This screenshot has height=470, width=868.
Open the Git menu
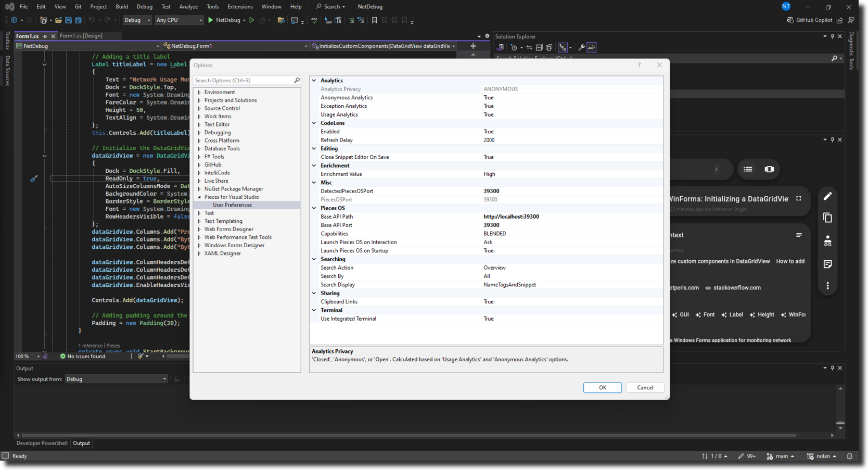[x=78, y=7]
